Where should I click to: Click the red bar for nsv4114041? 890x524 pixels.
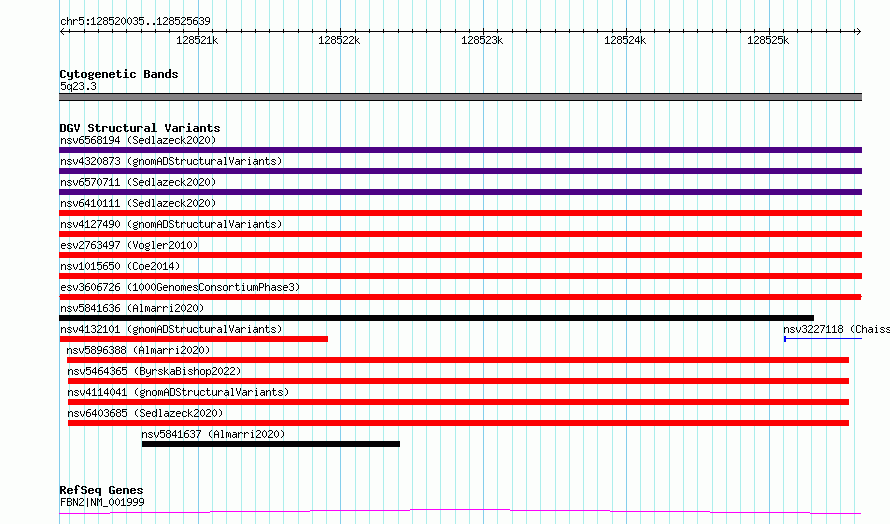click(458, 402)
